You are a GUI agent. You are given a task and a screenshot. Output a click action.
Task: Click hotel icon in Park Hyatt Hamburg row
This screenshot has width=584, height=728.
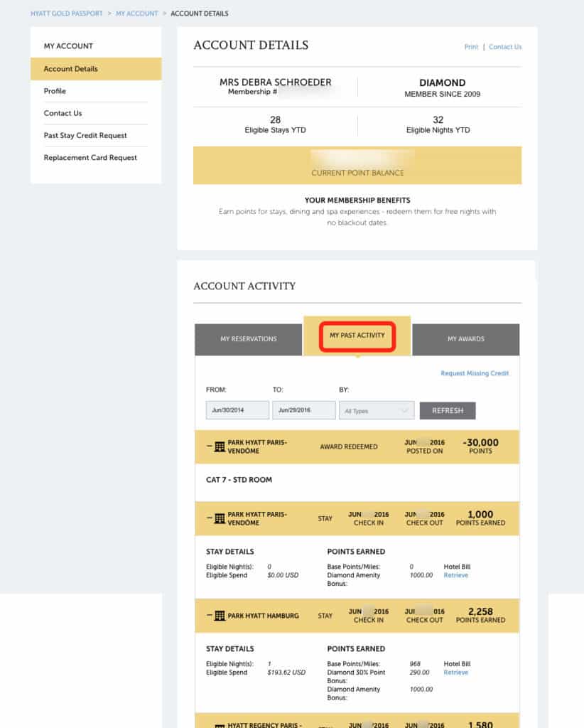pyautogui.click(x=220, y=616)
